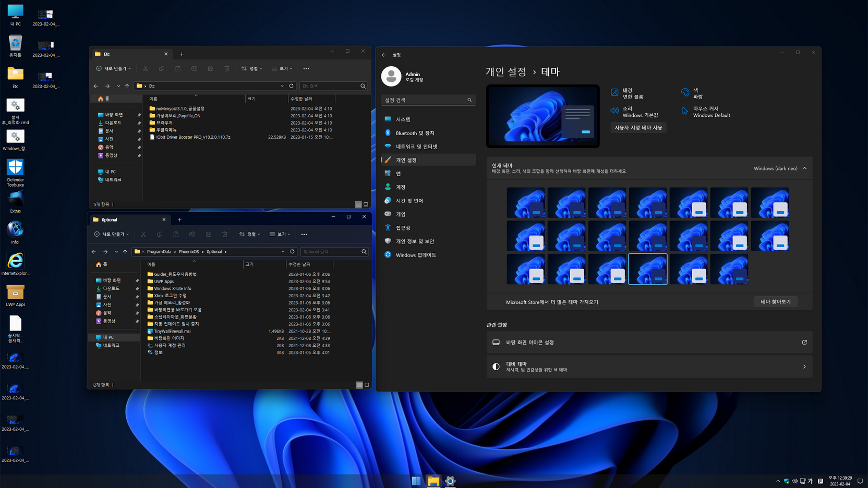Screen dimensions: 868x488
Task: Open File Explorer from the taskbar
Action: click(x=433, y=481)
